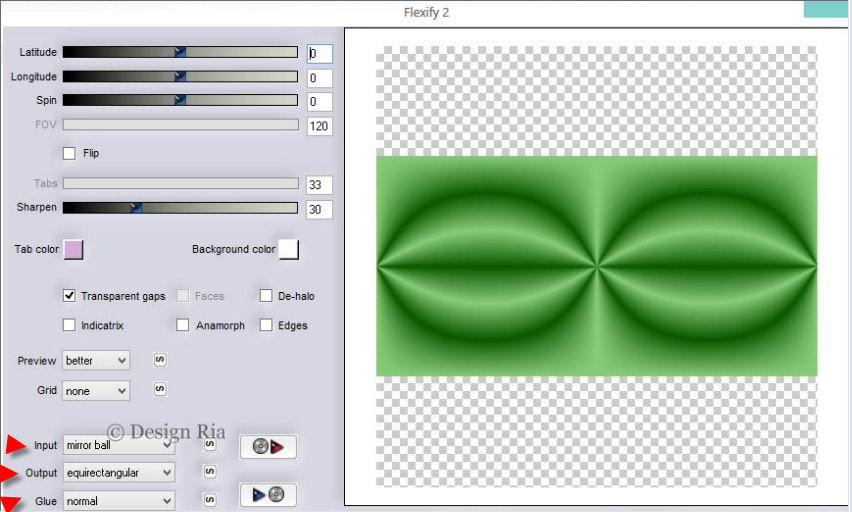Click the Tabs value field showing 33

coord(320,185)
